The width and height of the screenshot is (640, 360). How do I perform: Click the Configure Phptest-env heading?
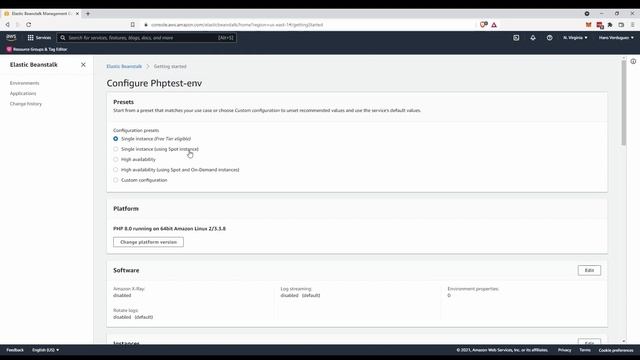(154, 83)
